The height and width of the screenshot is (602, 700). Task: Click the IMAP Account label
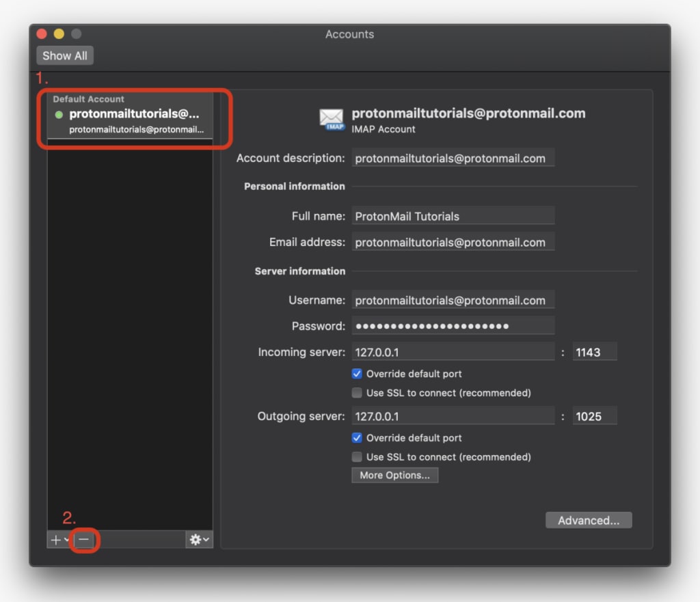[383, 129]
